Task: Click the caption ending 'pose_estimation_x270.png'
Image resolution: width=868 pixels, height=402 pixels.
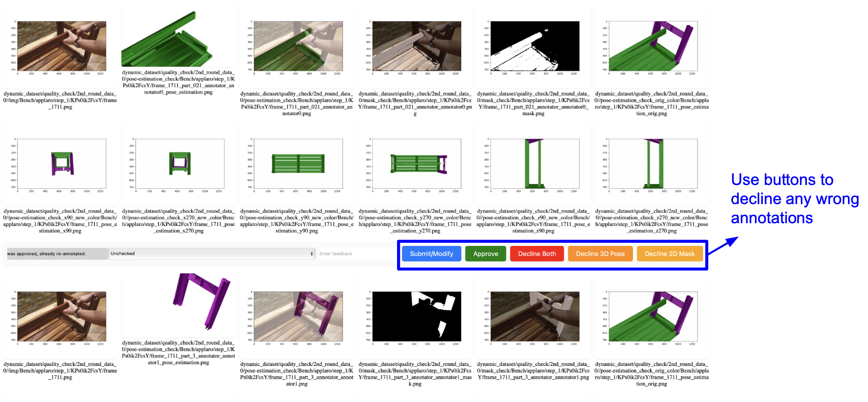Action: (x=178, y=221)
